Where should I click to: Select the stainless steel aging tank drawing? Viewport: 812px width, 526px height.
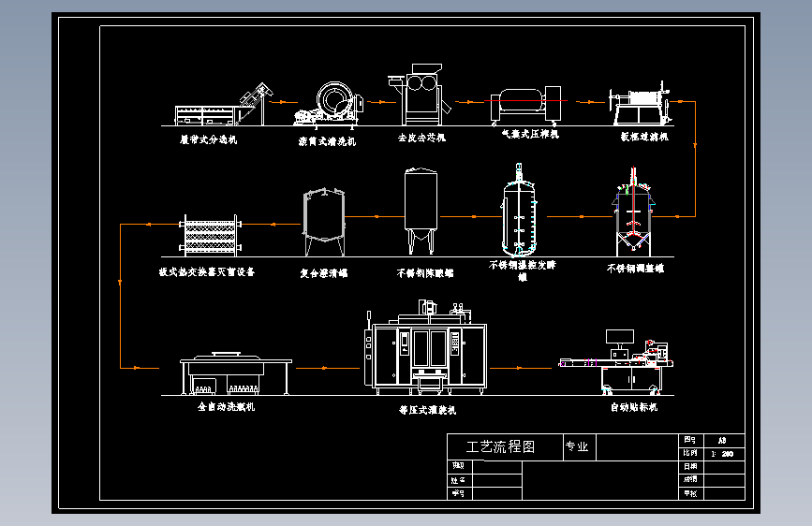click(x=421, y=211)
